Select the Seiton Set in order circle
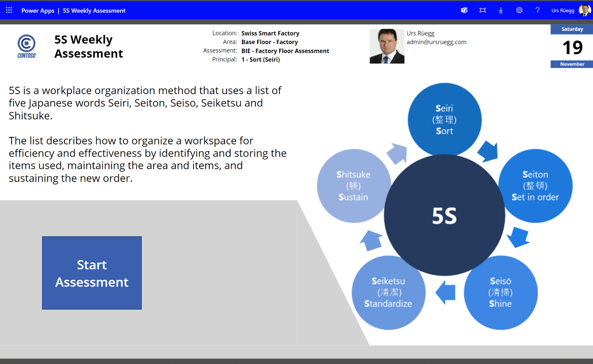This screenshot has width=593, height=364. 536,186
